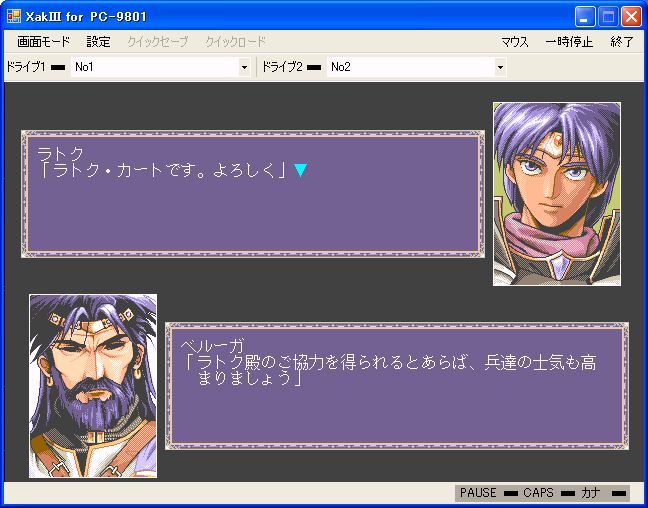
Task: Open the 画面モード menu
Action: coord(44,42)
